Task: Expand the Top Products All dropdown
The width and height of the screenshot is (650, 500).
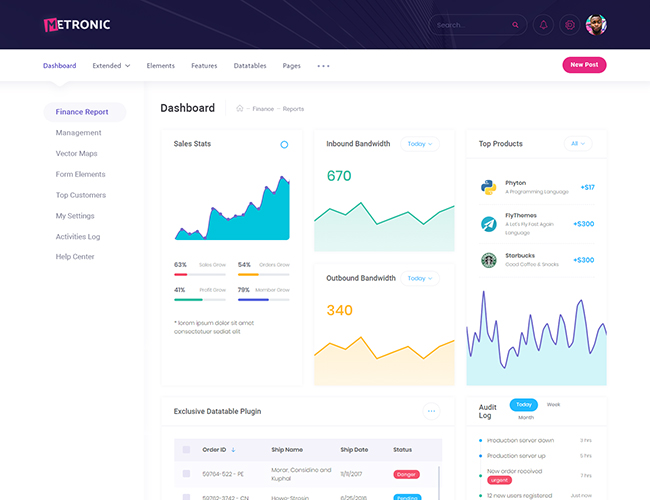Action: click(577, 144)
